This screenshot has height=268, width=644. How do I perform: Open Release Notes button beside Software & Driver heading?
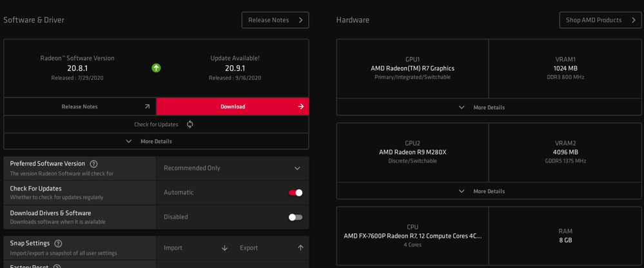(275, 20)
